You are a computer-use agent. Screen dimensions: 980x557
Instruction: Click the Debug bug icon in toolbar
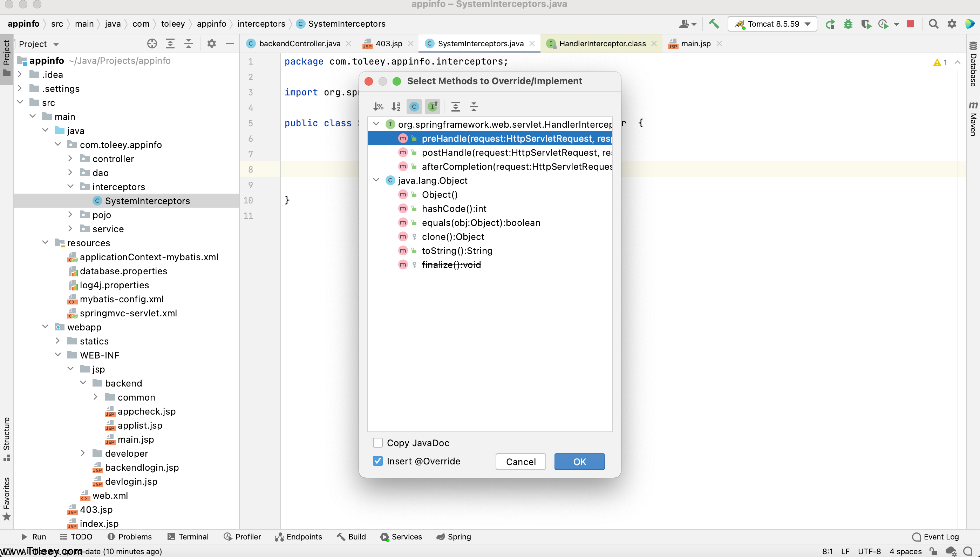tap(848, 24)
